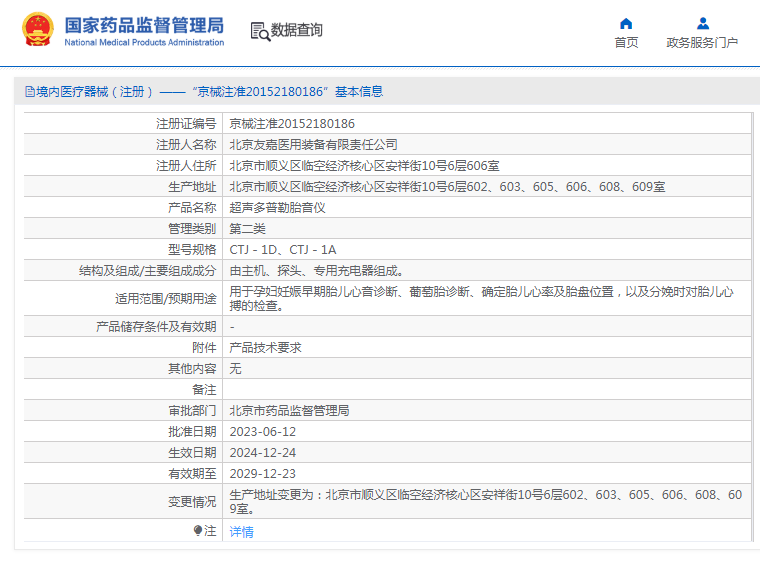Viewport: 760px width, 562px height.
Task: Click the 政务服务门户 user icon
Action: (x=702, y=23)
